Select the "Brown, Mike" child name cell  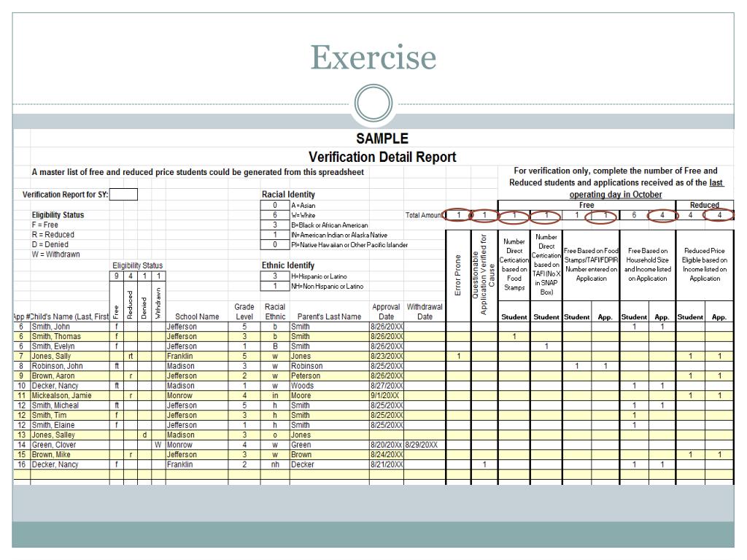pyautogui.click(x=69, y=455)
